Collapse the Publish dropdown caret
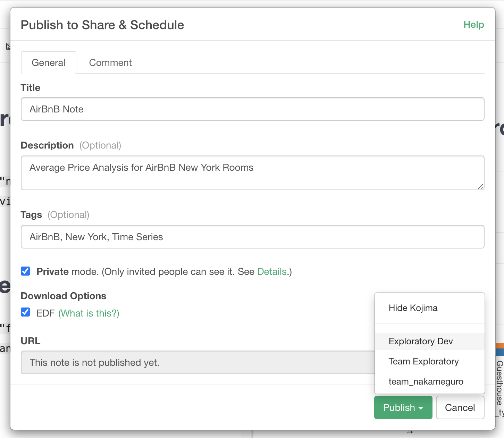Viewport: 504px width, 438px height. click(421, 408)
